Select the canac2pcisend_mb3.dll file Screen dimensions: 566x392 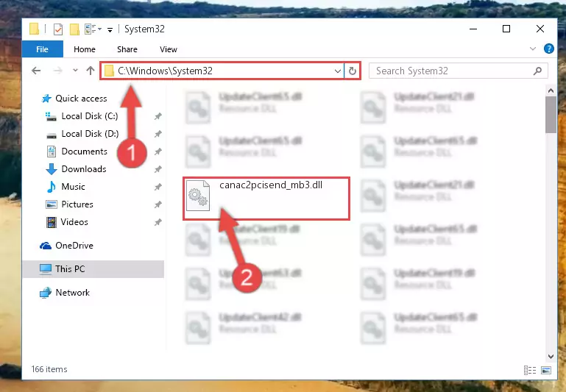266,199
